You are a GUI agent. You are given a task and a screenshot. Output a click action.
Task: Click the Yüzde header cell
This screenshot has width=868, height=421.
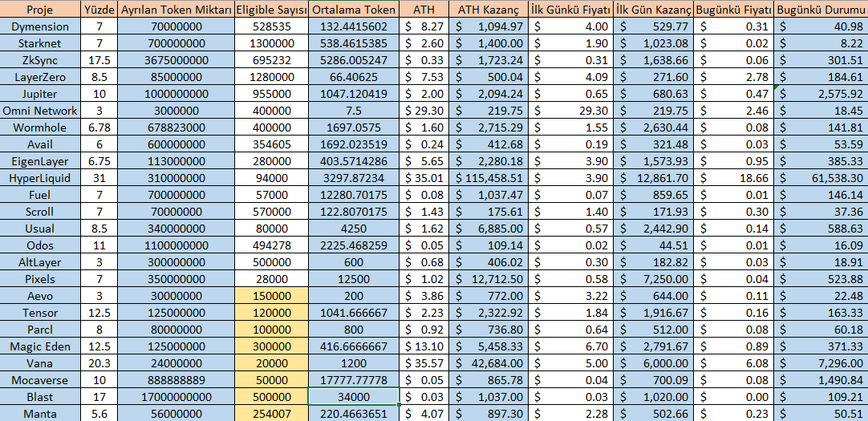click(x=99, y=10)
